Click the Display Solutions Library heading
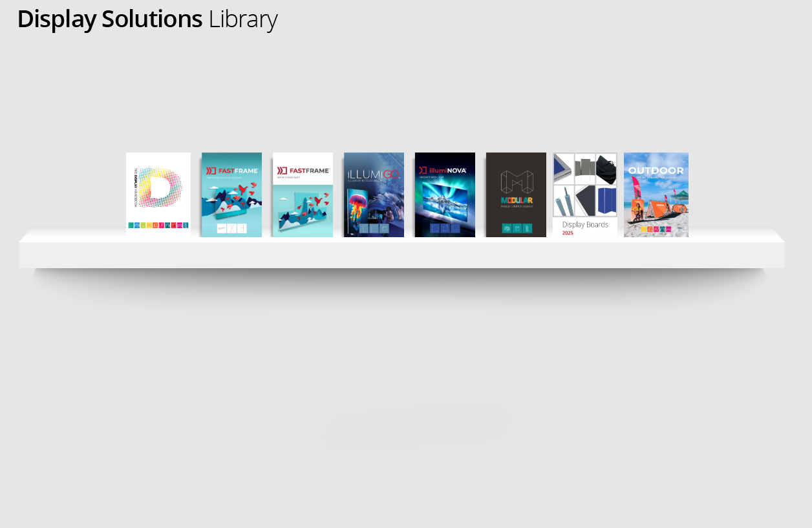The width and height of the screenshot is (812, 528). point(147,19)
